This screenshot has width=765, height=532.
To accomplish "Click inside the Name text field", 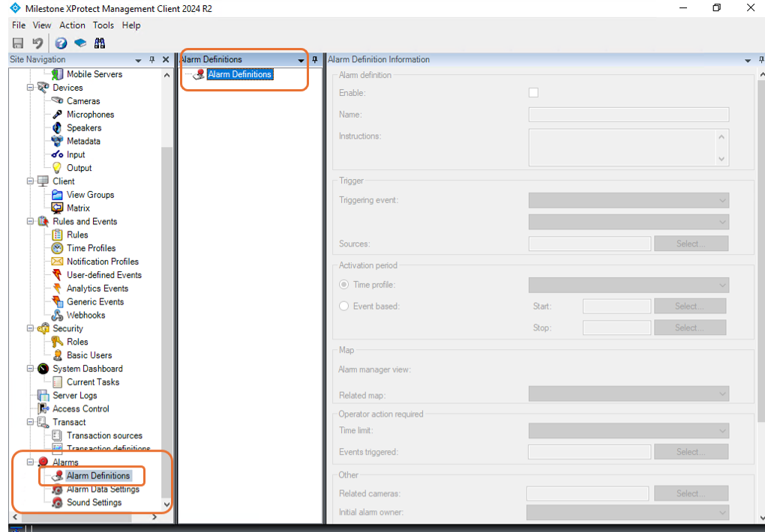I will pyautogui.click(x=628, y=115).
